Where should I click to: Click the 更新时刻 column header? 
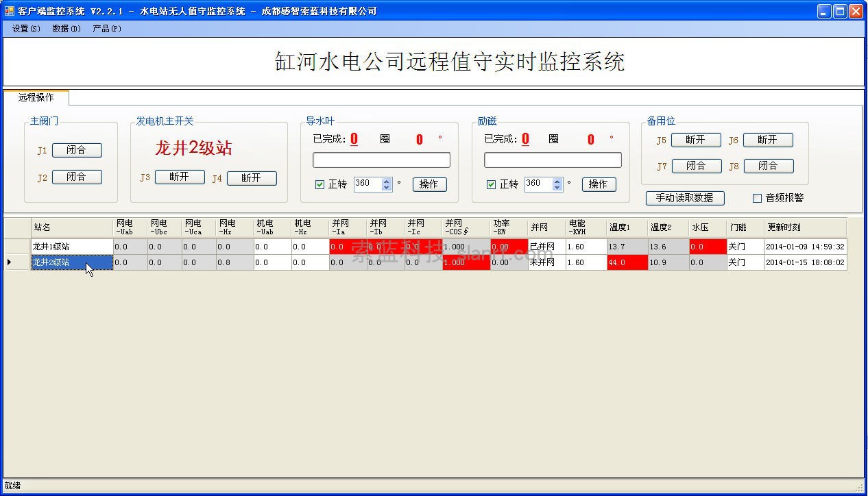click(805, 227)
